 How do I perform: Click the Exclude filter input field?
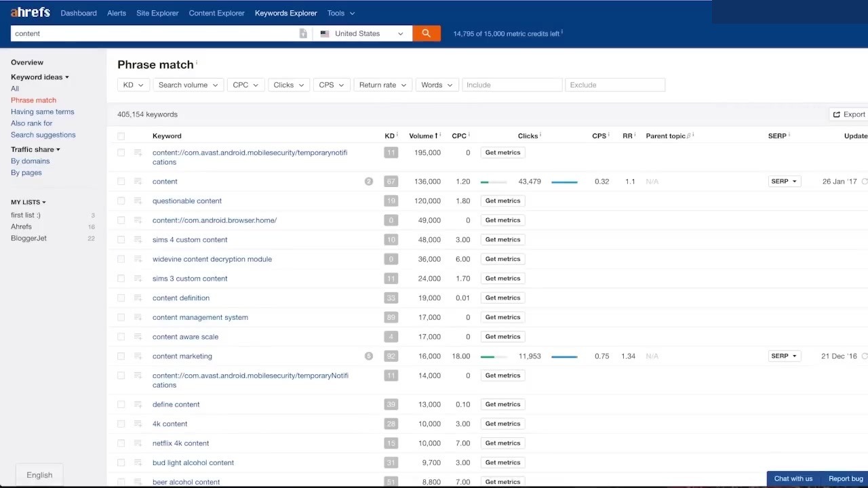615,85
